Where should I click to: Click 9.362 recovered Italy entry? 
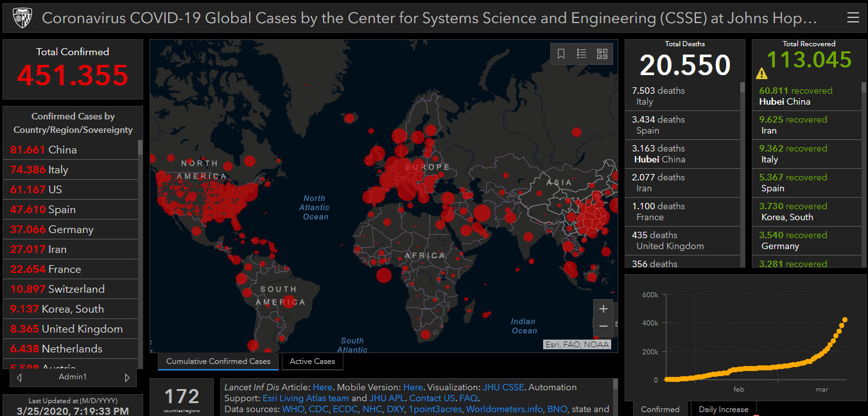coord(807,154)
